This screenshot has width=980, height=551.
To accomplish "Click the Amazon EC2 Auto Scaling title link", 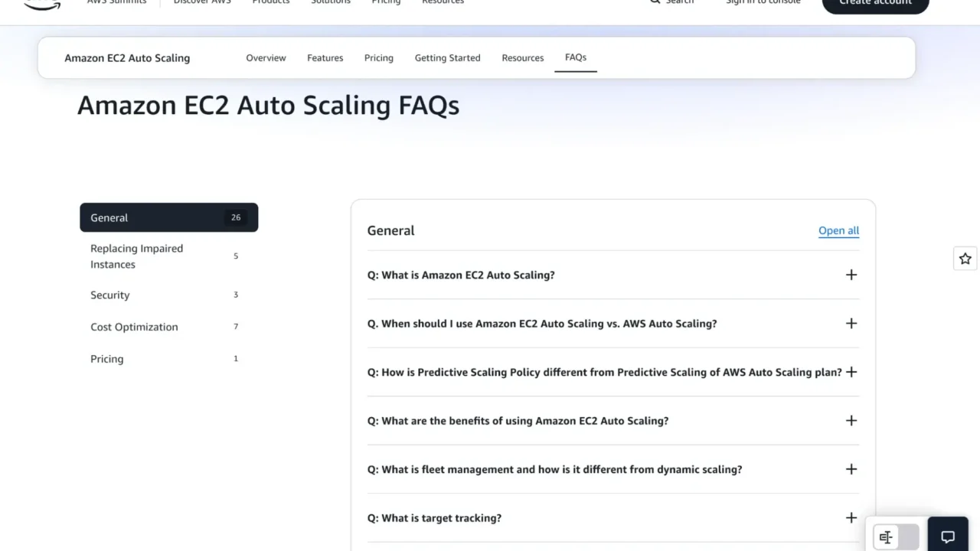I will pyautogui.click(x=127, y=58).
